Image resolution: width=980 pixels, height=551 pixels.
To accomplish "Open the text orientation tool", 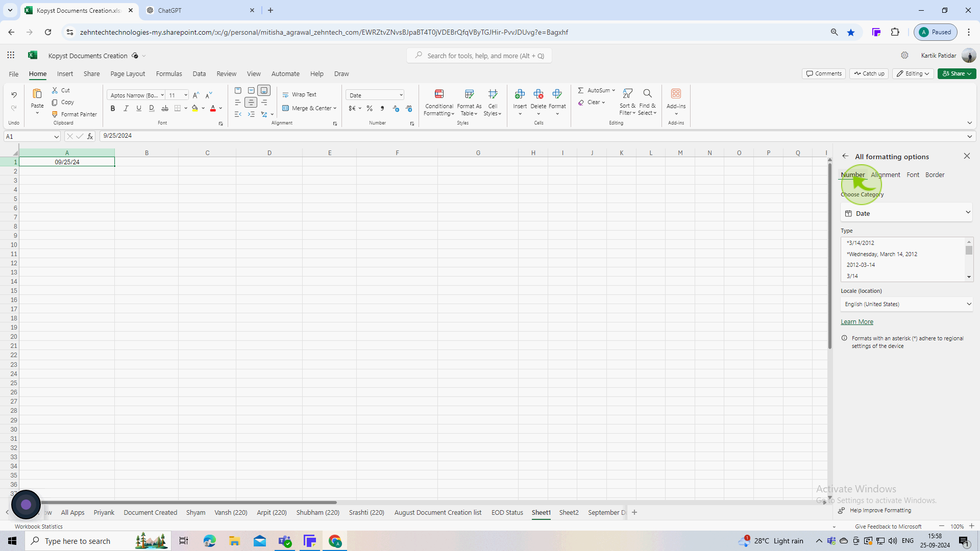I will pyautogui.click(x=264, y=114).
